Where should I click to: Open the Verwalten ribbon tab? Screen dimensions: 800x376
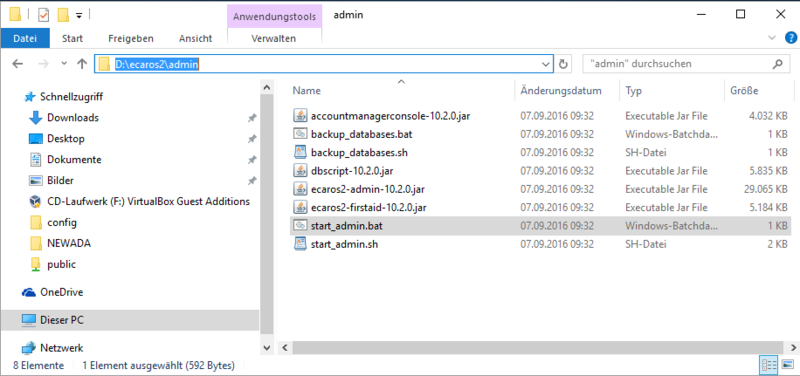point(273,38)
